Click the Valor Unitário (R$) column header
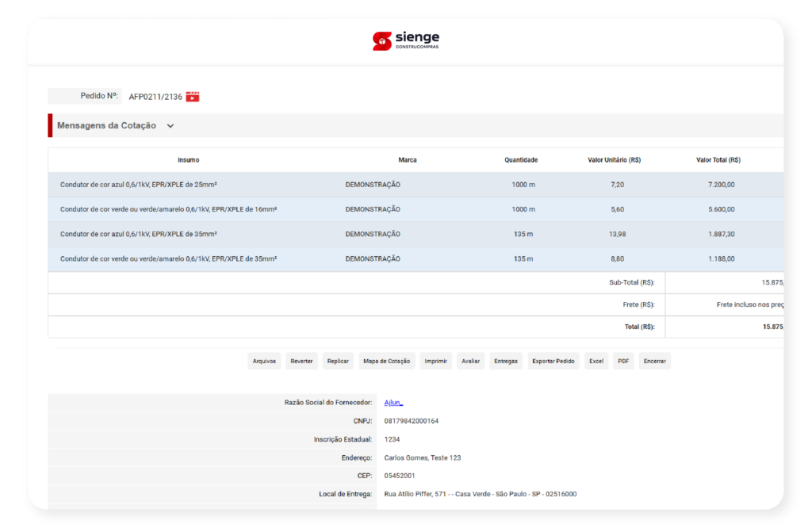This screenshot has width=812, height=528. pos(615,160)
